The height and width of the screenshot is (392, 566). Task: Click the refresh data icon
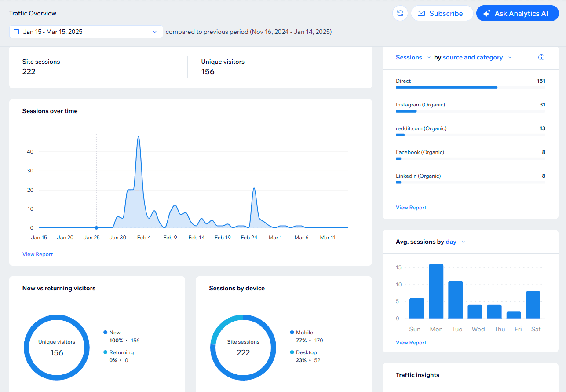400,13
